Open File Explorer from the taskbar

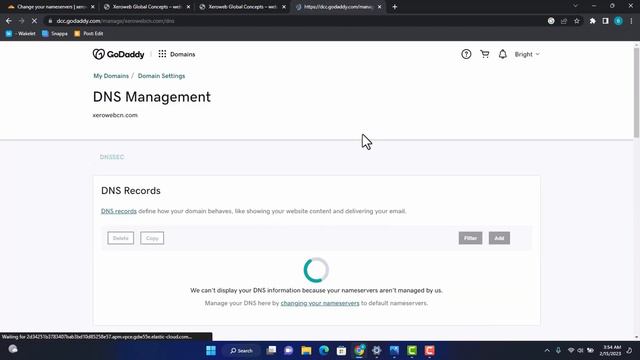pos(306,351)
